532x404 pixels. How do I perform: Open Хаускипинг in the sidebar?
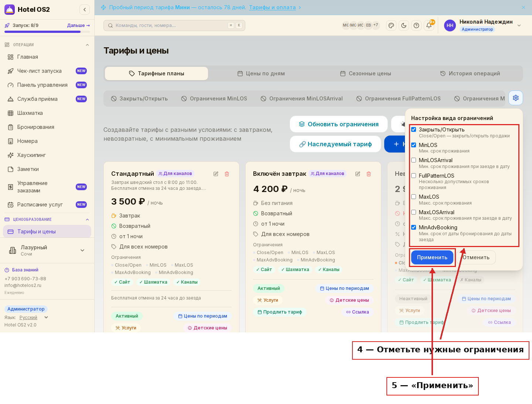pyautogui.click(x=47, y=155)
